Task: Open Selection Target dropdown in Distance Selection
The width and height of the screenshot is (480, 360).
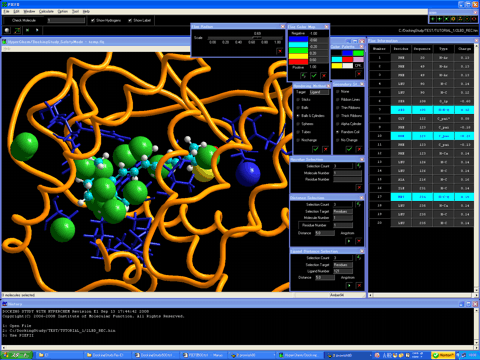Action: click(x=343, y=211)
